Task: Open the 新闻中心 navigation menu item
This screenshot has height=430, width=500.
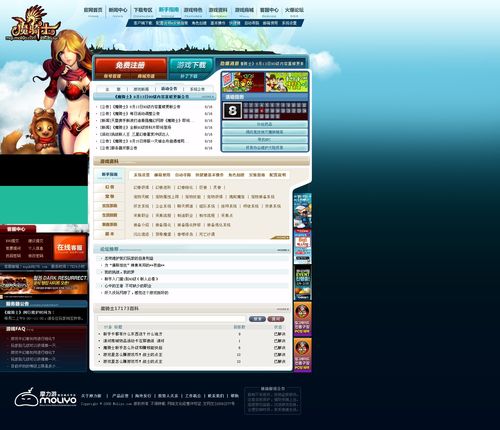Action: [118, 11]
